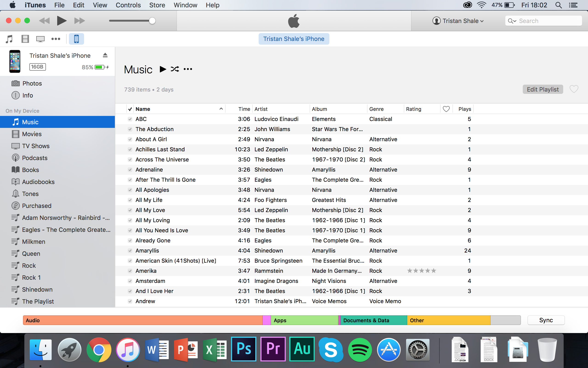
Task: Sort by the Plays column header
Action: click(463, 109)
